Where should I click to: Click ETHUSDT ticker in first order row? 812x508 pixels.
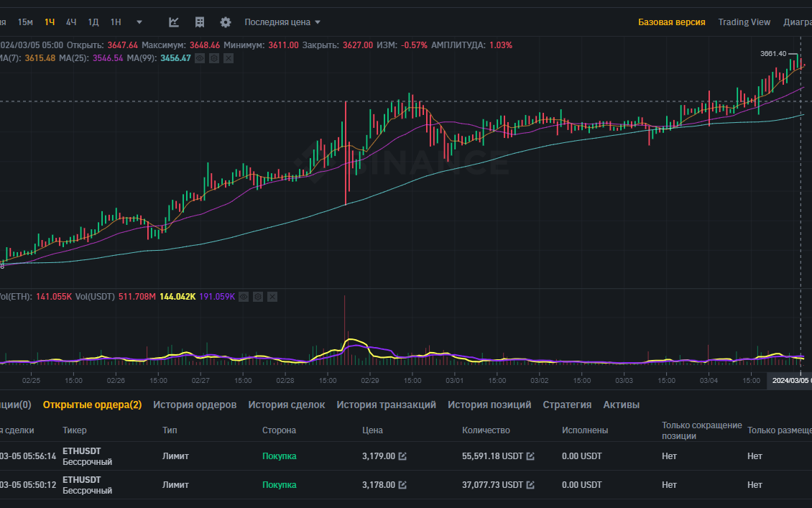click(x=82, y=451)
